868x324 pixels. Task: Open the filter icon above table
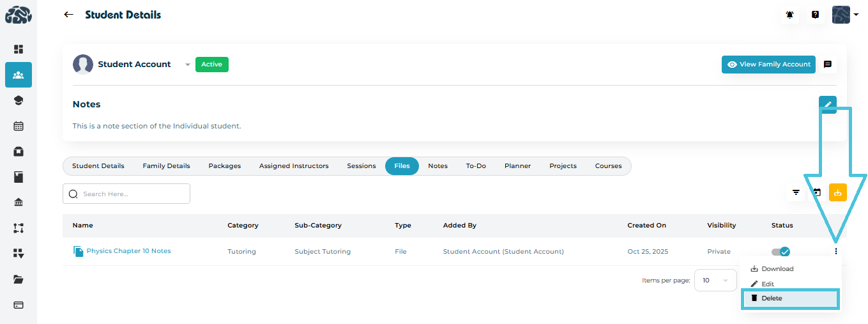point(796,192)
